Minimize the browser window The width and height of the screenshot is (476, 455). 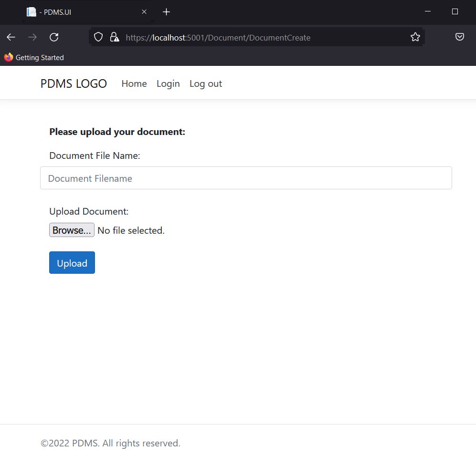coord(428,11)
